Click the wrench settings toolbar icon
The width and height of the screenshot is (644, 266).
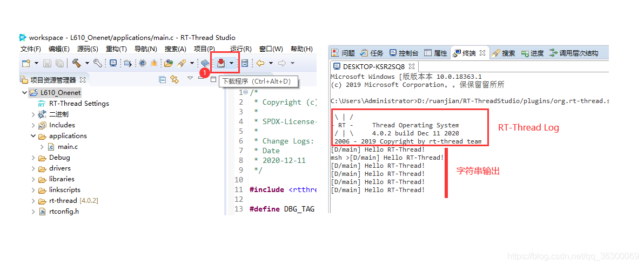(97, 63)
